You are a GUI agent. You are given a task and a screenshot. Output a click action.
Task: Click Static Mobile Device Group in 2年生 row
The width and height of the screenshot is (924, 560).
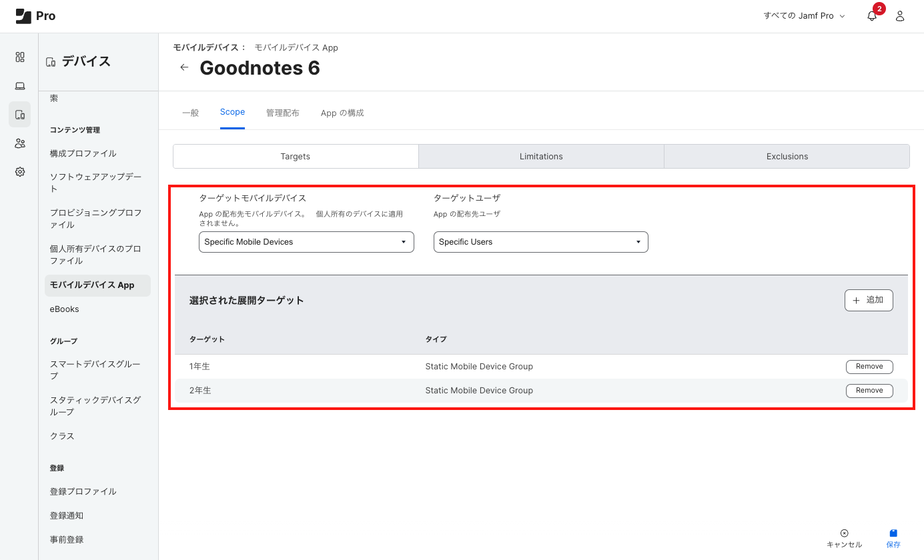click(479, 391)
